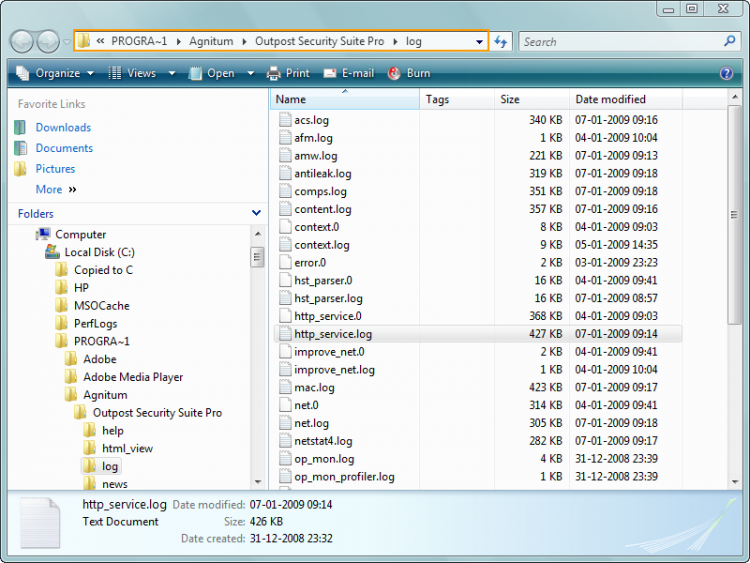Select Local Disk (C:) in folder tree
Viewport: 750px width, 563px height.
[x=99, y=252]
